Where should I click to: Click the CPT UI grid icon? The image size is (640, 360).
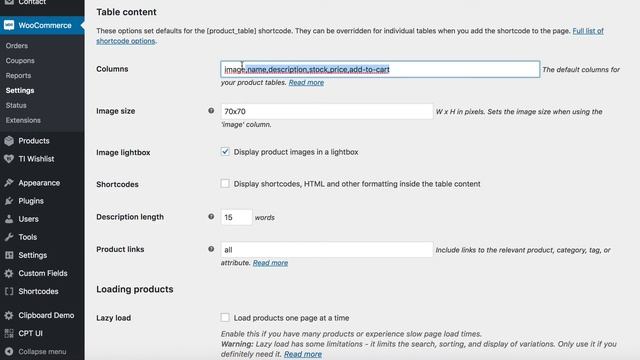[9, 333]
